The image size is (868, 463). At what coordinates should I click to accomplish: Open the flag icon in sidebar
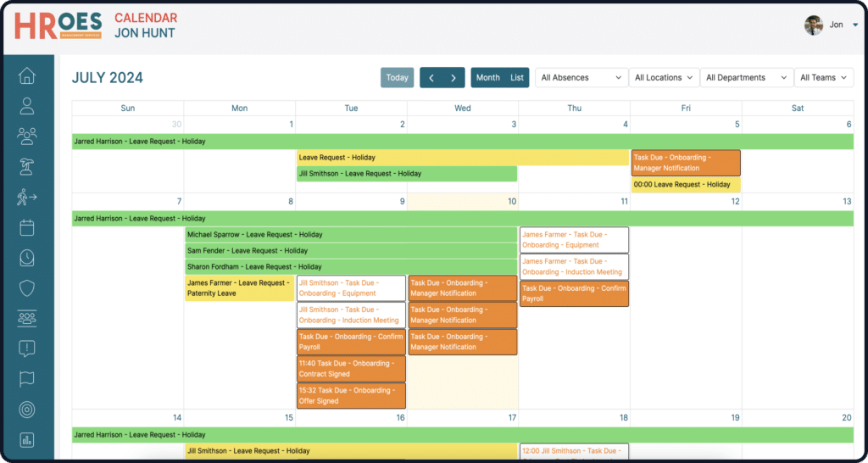[27, 379]
